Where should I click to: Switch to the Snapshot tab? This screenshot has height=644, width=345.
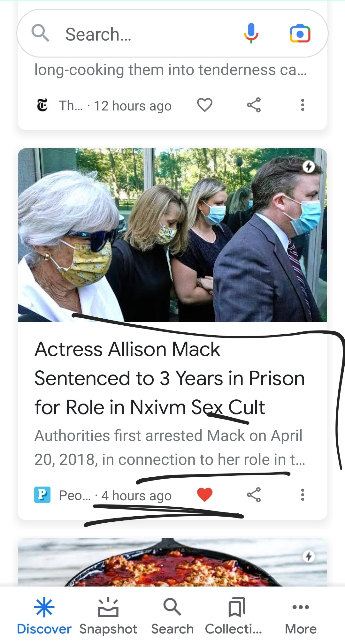coord(108,617)
